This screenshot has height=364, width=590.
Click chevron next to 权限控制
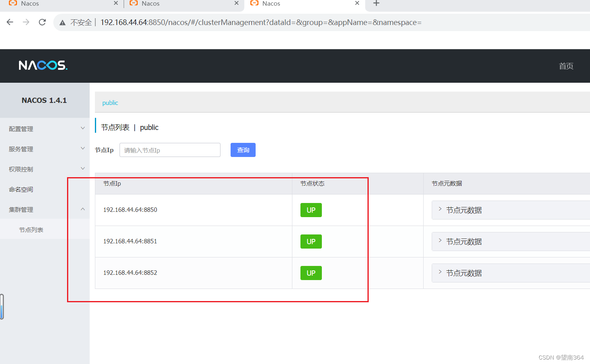pyautogui.click(x=83, y=169)
